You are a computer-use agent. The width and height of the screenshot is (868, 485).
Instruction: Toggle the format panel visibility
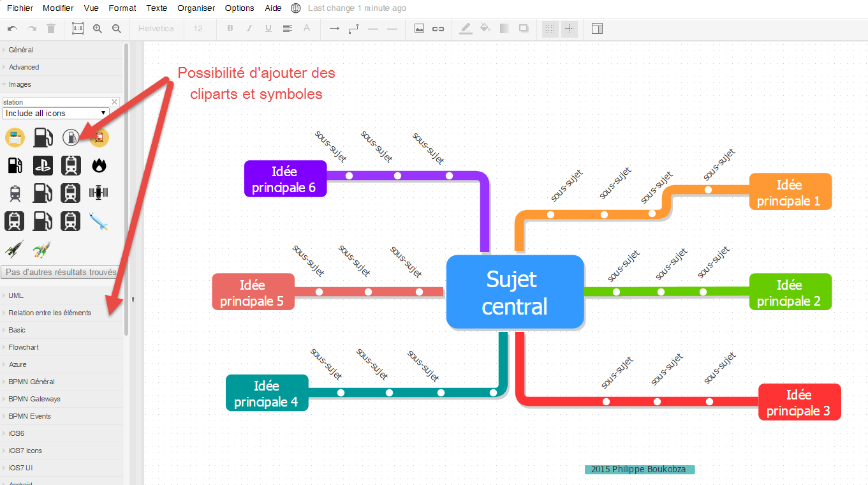597,29
